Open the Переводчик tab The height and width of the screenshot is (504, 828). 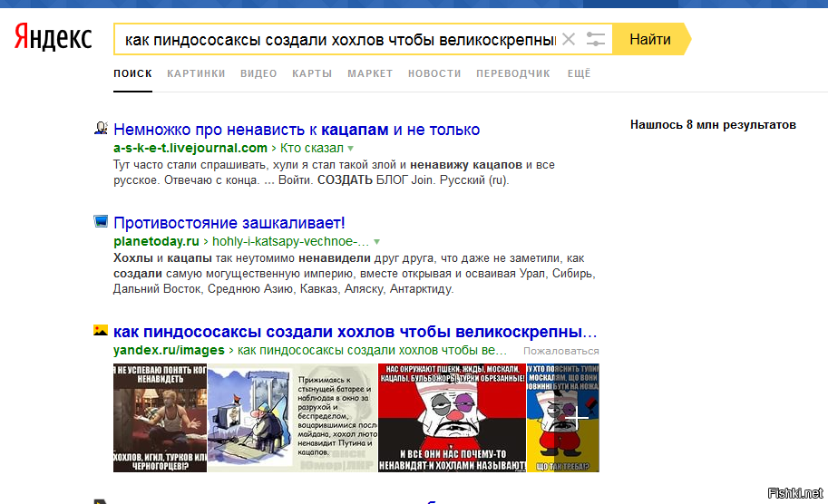point(513,74)
